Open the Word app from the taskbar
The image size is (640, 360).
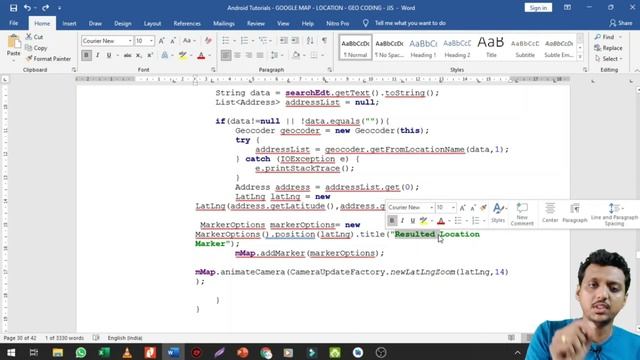click(173, 352)
